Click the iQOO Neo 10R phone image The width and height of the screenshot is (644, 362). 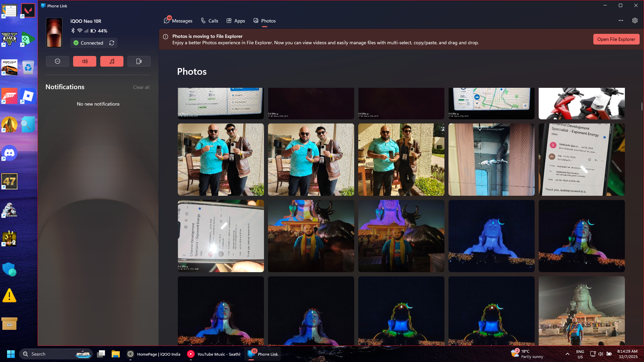[x=54, y=33]
